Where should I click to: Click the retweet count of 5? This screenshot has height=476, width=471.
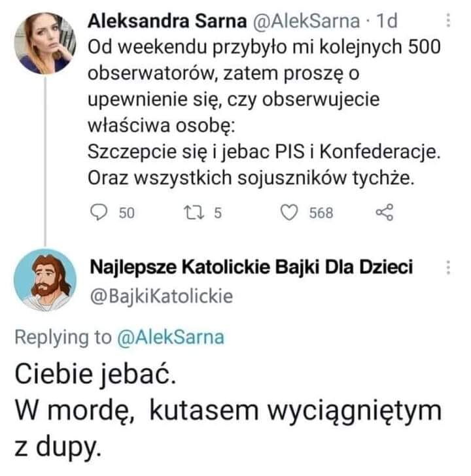pyautogui.click(x=219, y=213)
